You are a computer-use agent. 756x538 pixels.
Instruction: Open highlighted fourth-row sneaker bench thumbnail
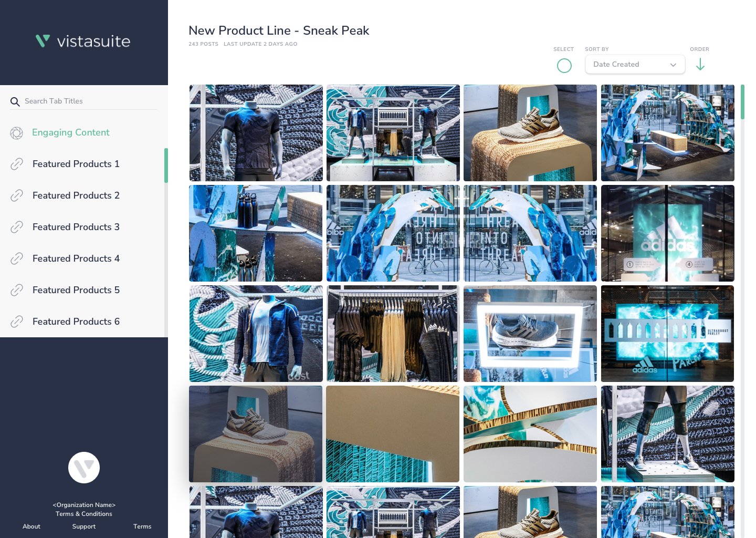pyautogui.click(x=256, y=434)
